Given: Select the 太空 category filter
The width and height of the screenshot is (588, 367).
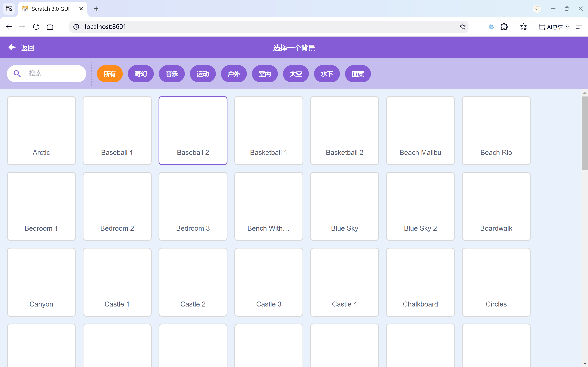Looking at the screenshot, I should click(296, 74).
